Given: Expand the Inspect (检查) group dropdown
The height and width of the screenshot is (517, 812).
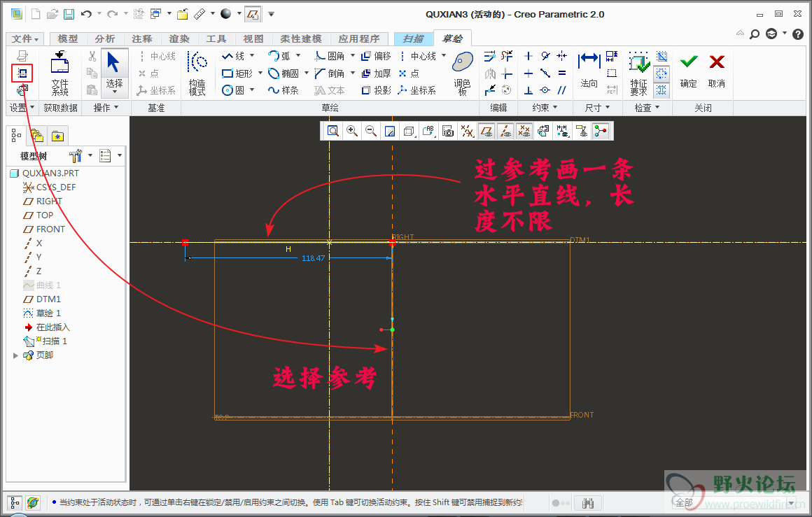Looking at the screenshot, I should 657,107.
